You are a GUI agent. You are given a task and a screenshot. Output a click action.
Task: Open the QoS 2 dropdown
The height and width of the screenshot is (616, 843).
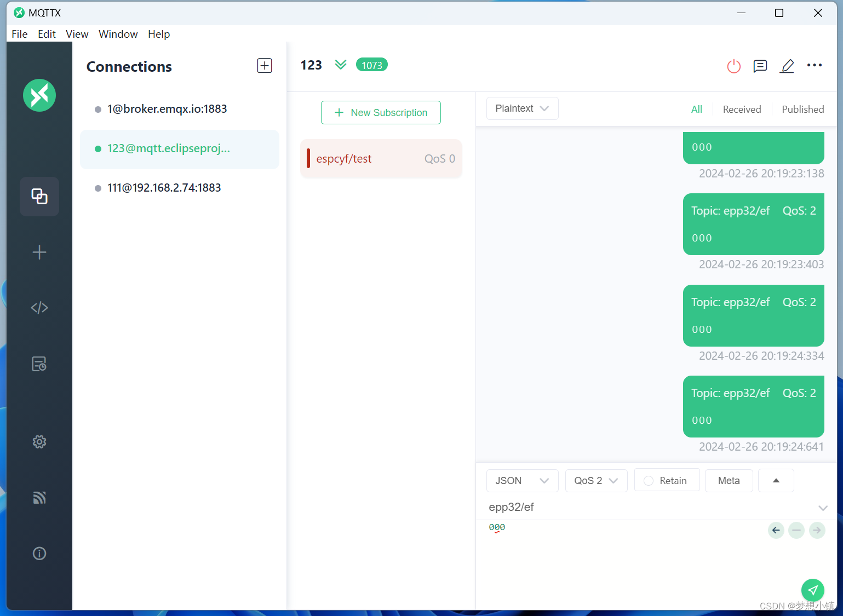597,481
